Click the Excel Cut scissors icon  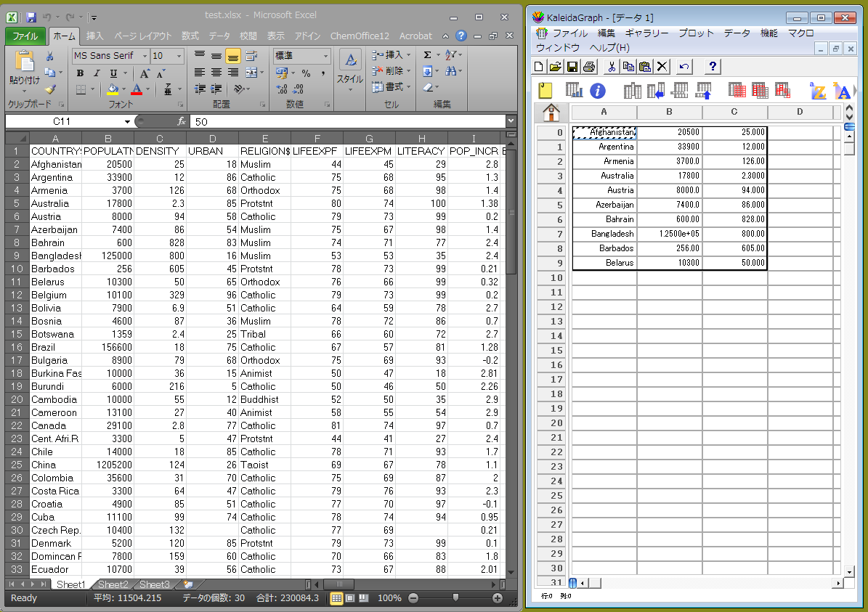point(49,57)
